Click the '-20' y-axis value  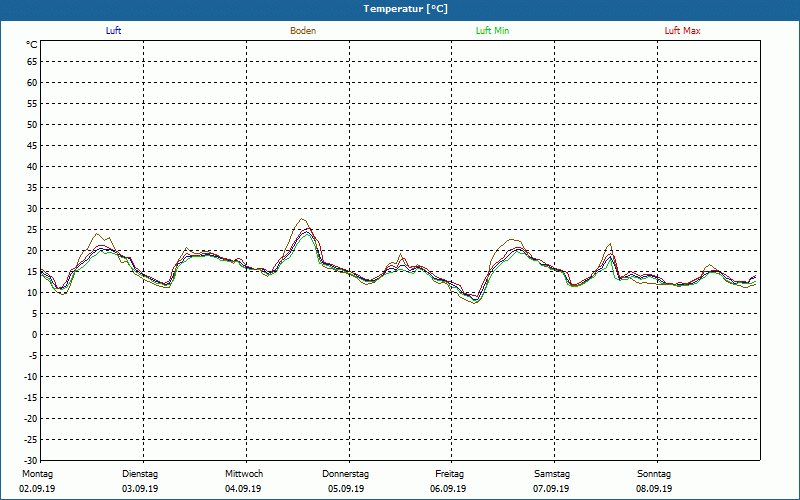(x=30, y=419)
